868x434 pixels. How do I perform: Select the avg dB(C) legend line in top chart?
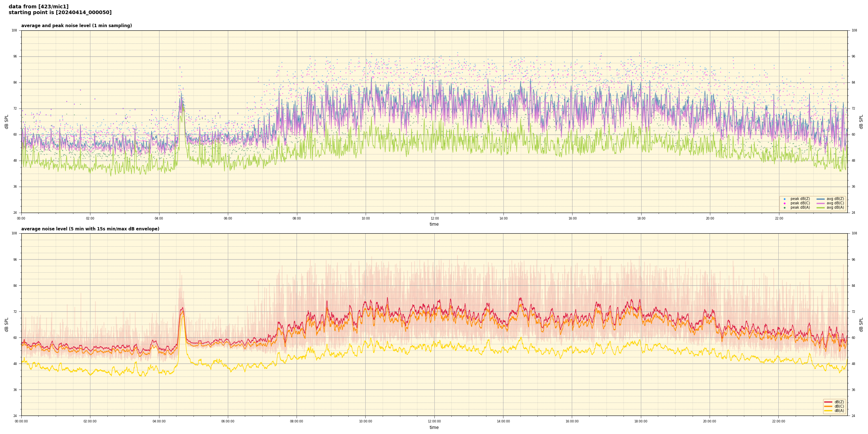point(821,203)
